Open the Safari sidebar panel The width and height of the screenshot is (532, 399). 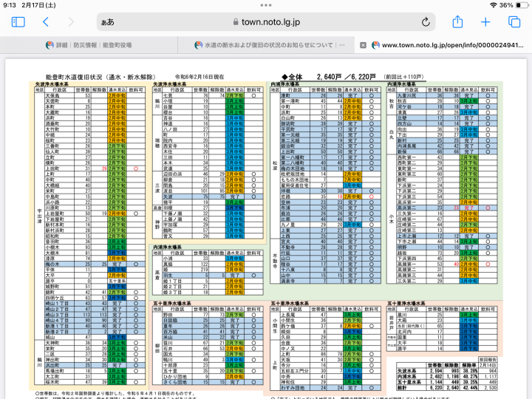pos(18,22)
